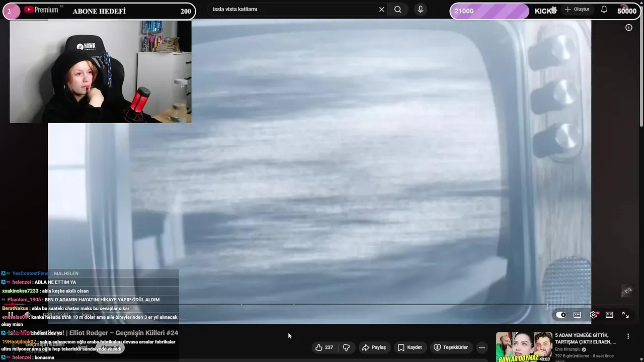Click the page vertical scrollbar
The width and height of the screenshot is (644, 362).
pos(641,73)
